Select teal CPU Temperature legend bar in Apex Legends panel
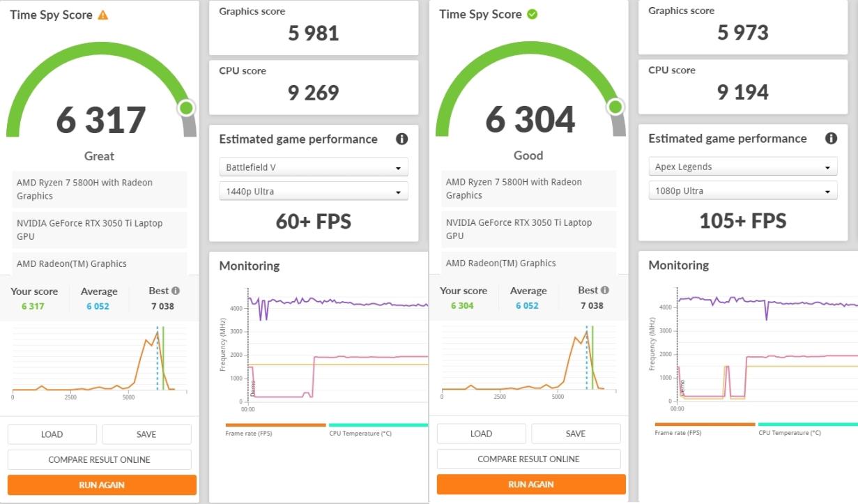The height and width of the screenshot is (504, 858). [x=807, y=424]
